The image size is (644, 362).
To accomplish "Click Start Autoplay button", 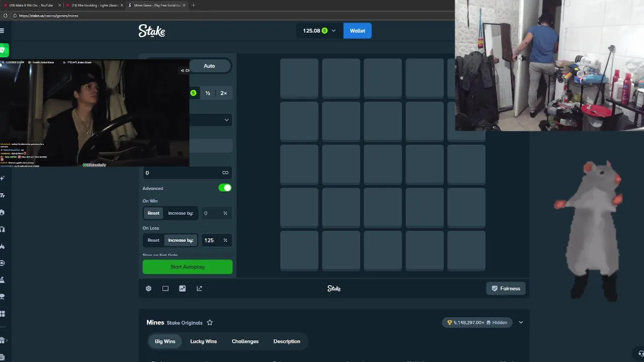I will tap(188, 267).
